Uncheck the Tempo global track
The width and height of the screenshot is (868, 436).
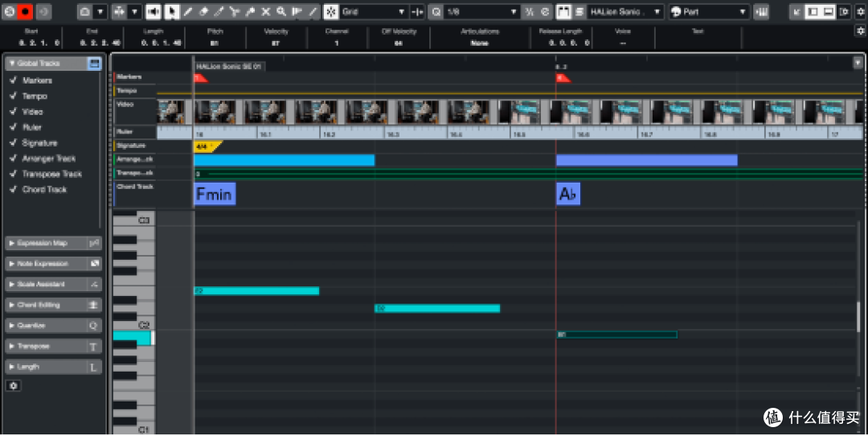[x=14, y=96]
